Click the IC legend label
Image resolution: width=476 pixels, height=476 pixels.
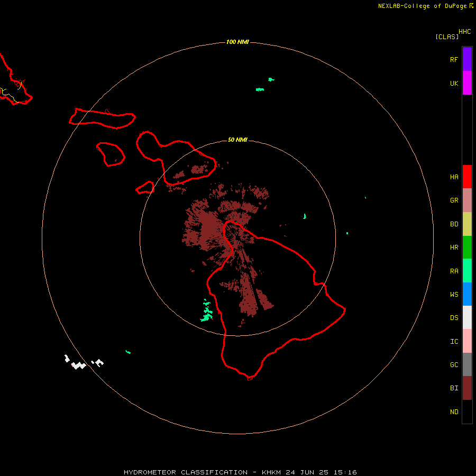click(454, 342)
